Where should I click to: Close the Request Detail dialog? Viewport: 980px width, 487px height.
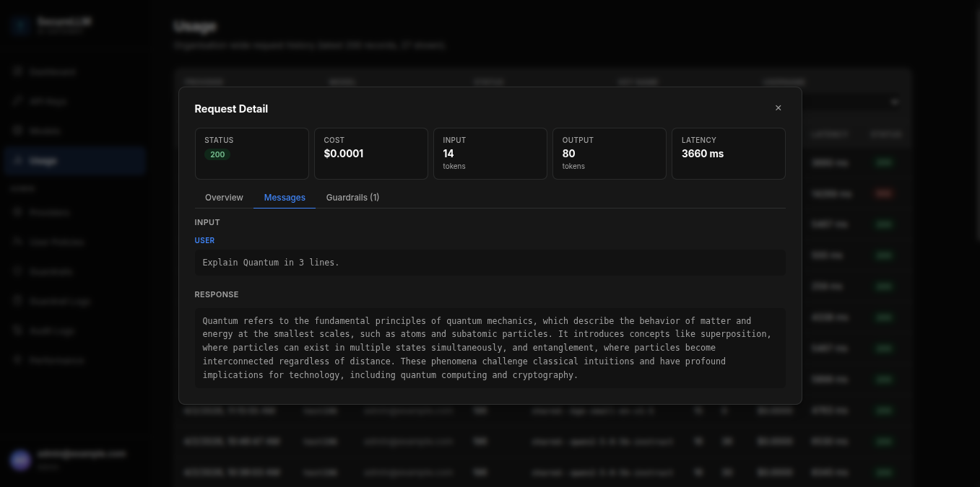pyautogui.click(x=778, y=108)
